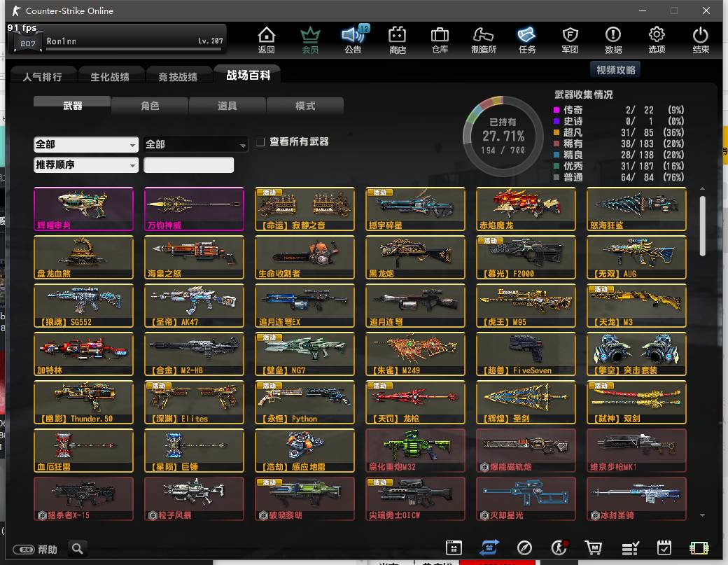Viewport: 728px width, 565px height.
Task: Open the 【圣帝】AK47 weapon card
Action: tap(194, 305)
